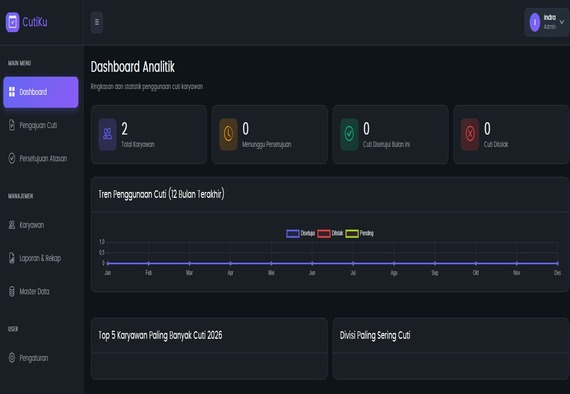Open Laporan & Rekap page
This screenshot has width=570, height=394.
[41, 258]
